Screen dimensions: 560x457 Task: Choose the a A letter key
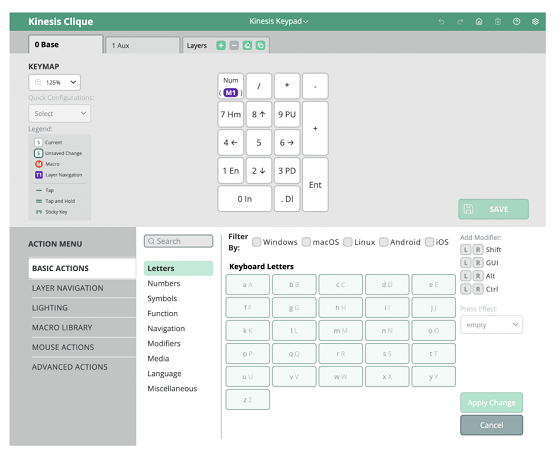[x=248, y=285]
